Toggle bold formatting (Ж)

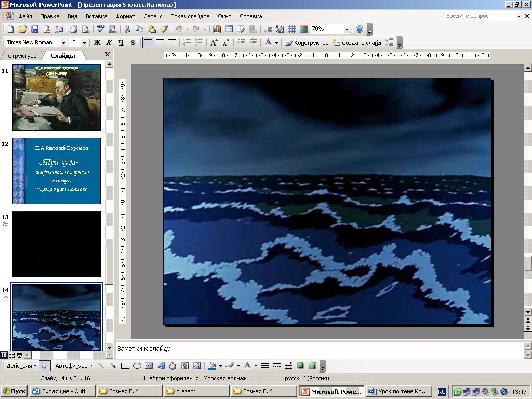coord(97,43)
